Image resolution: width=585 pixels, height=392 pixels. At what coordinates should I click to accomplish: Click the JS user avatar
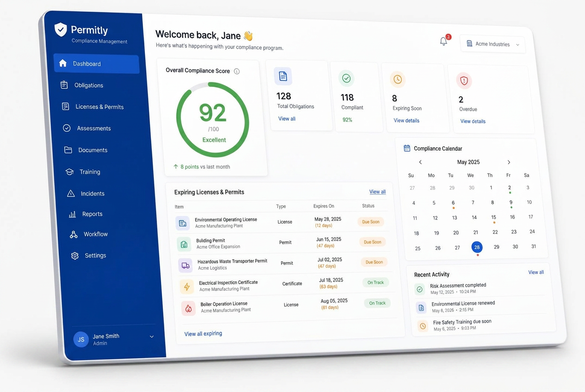click(81, 339)
